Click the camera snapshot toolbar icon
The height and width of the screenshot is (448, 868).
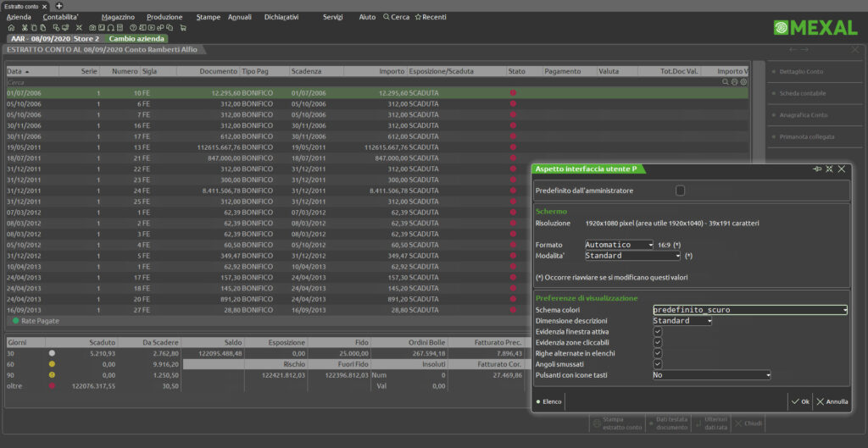(x=92, y=28)
